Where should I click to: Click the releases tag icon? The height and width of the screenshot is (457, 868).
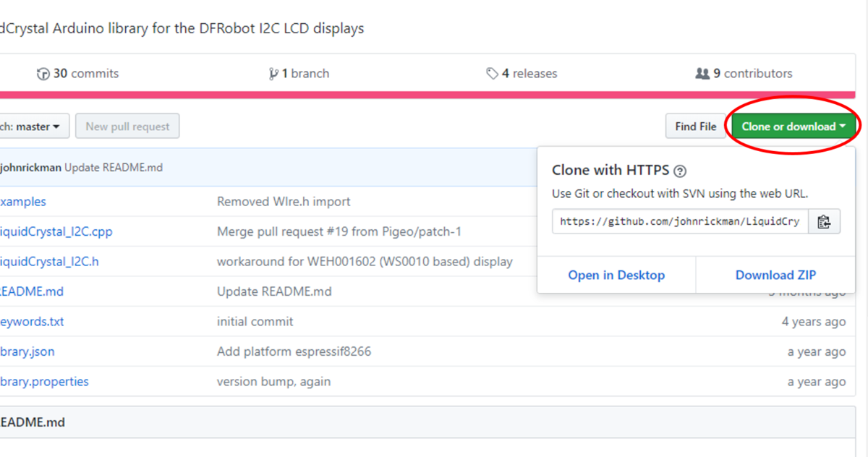tap(493, 74)
